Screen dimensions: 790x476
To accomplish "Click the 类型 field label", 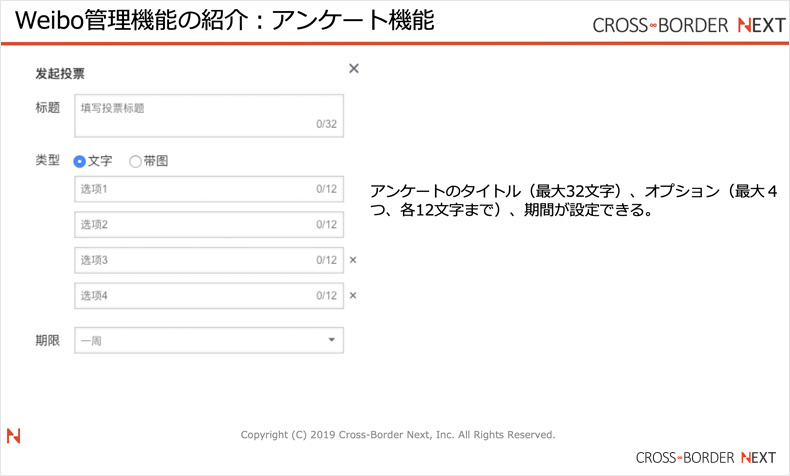I will tap(48, 161).
